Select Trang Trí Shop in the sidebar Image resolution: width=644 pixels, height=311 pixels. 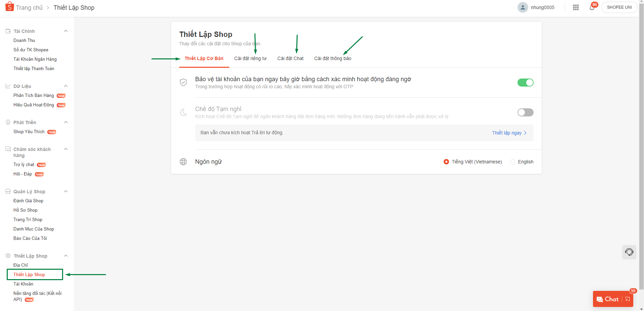28,219
